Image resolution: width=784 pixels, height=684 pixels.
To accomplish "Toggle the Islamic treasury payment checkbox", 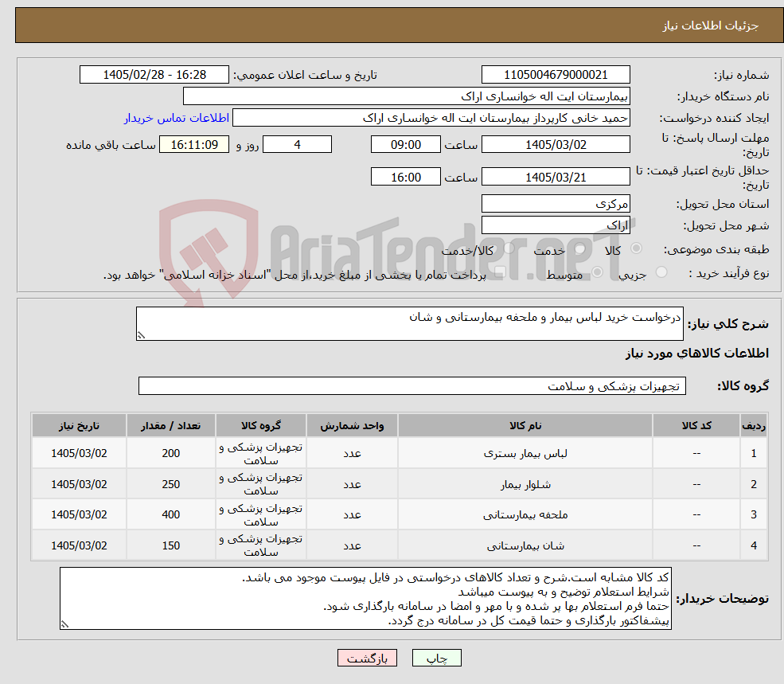I will 500,272.
